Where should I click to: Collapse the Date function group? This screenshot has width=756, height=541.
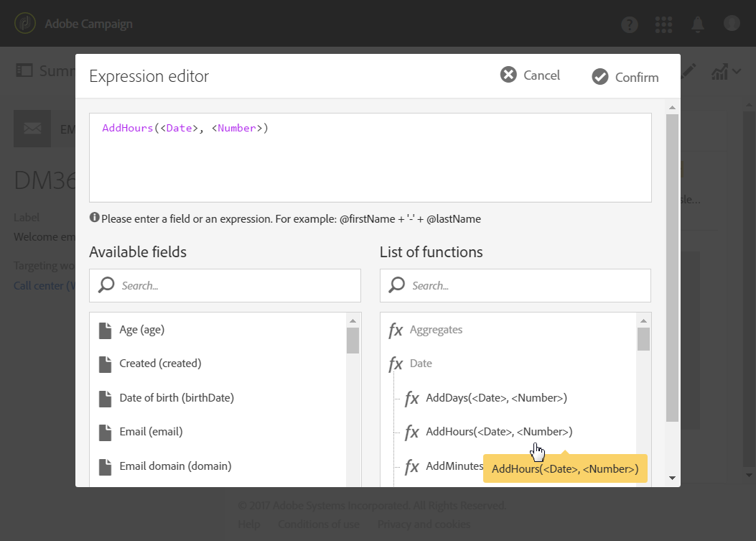point(421,364)
